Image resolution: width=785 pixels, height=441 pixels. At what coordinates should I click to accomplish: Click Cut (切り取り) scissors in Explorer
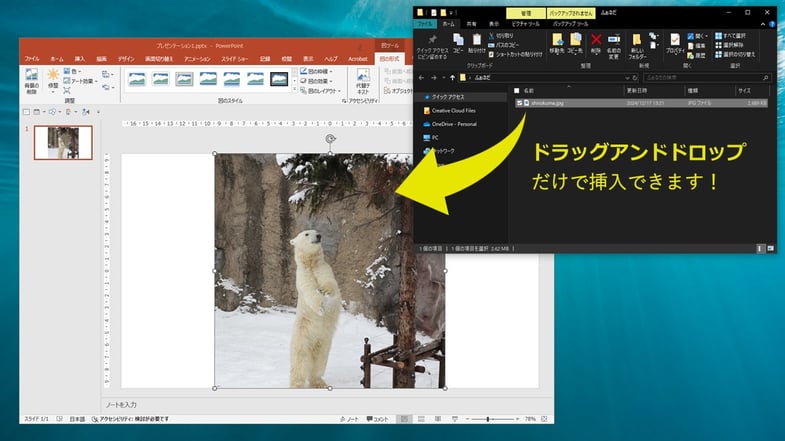(501, 36)
